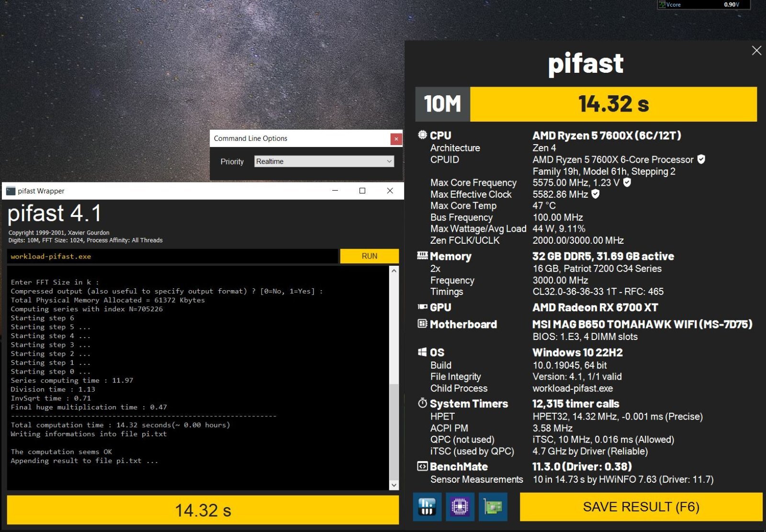Click the System Timers stopwatch icon
The image size is (766, 532).
422,403
